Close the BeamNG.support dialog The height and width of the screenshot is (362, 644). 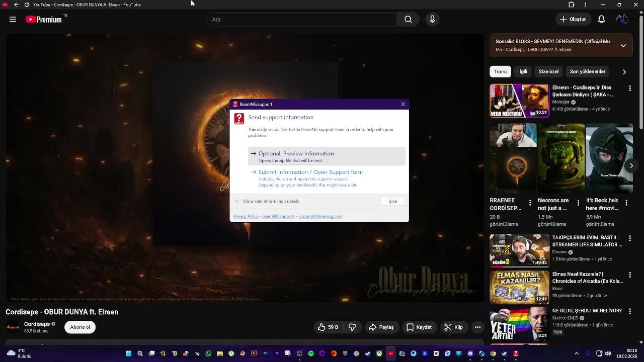403,104
